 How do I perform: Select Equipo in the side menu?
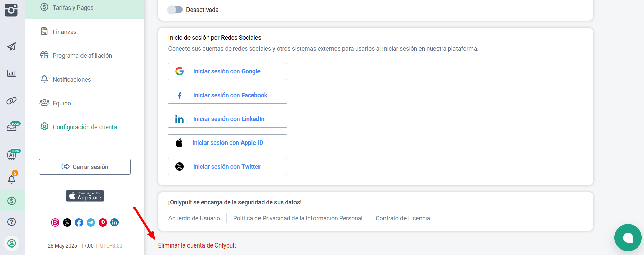pos(62,103)
